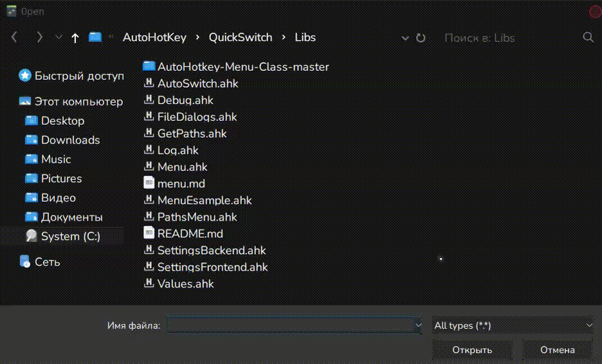Click the Открыть button

[x=471, y=350]
